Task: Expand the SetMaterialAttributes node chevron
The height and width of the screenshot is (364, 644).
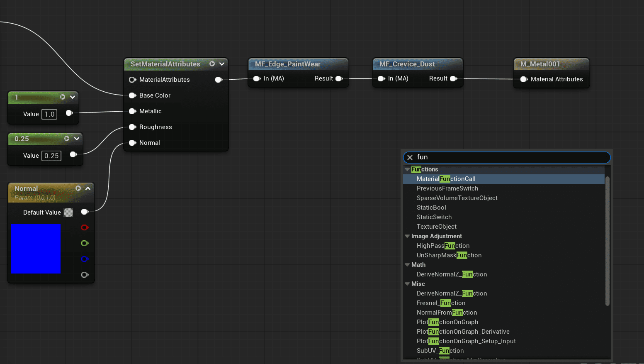Action: pos(222,64)
